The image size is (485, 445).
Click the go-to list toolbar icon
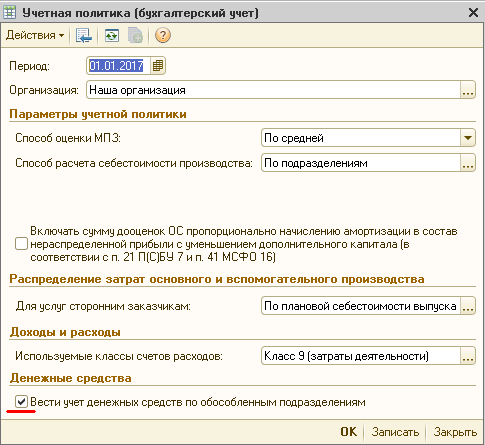(83, 35)
